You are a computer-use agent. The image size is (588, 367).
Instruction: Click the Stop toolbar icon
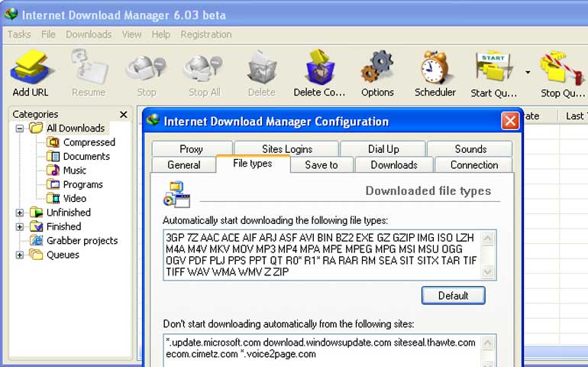click(x=146, y=69)
